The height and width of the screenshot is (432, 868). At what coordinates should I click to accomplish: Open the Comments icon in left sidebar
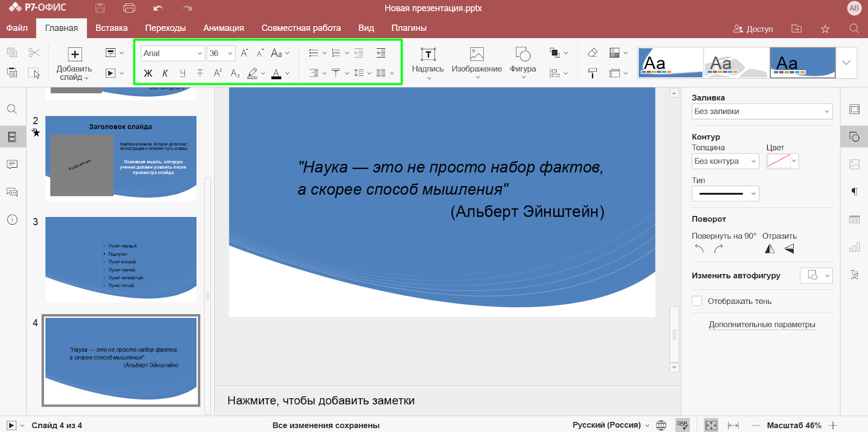[x=12, y=164]
